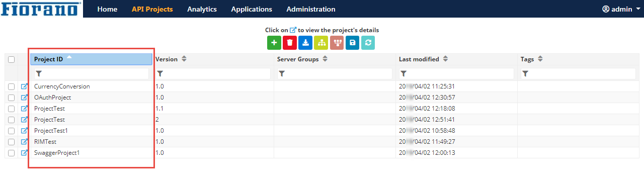Sort table by Server Groups column

point(325,59)
